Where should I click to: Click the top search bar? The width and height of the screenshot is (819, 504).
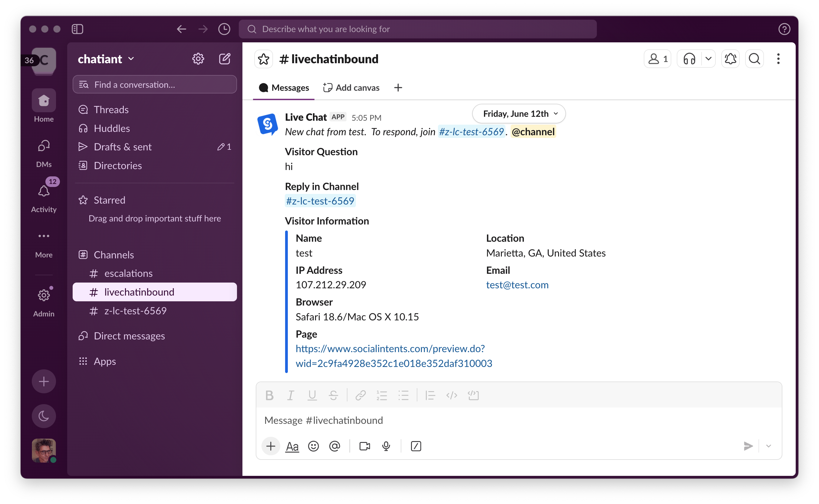tap(417, 29)
